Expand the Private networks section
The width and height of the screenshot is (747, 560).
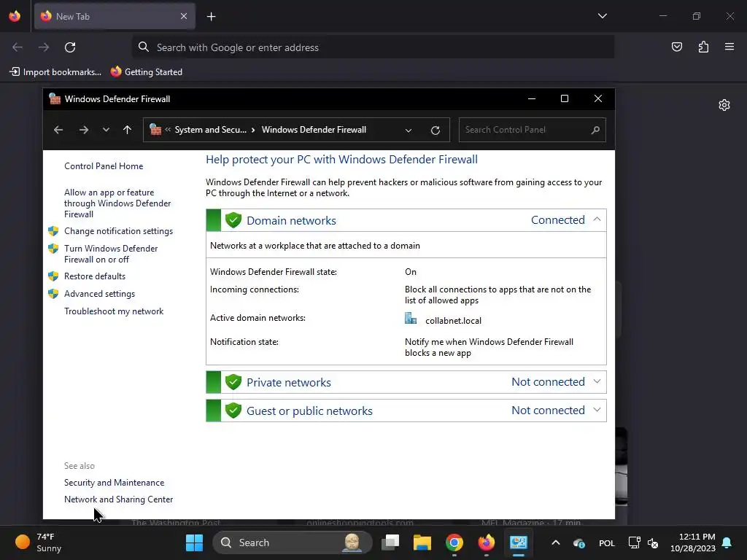tap(597, 381)
